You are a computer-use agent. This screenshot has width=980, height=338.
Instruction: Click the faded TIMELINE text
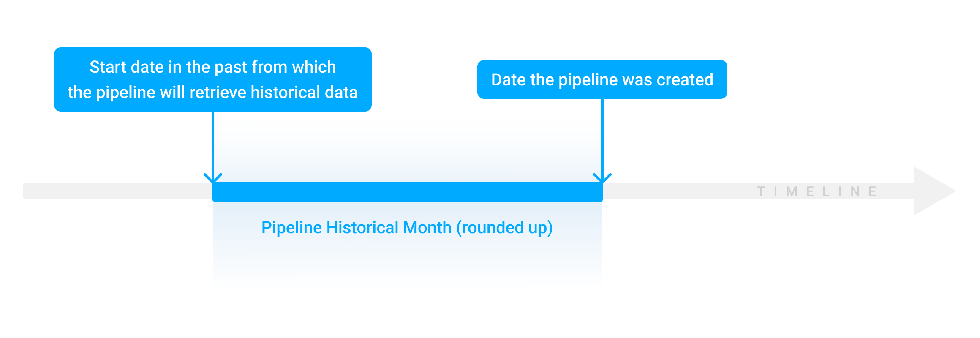pyautogui.click(x=817, y=191)
